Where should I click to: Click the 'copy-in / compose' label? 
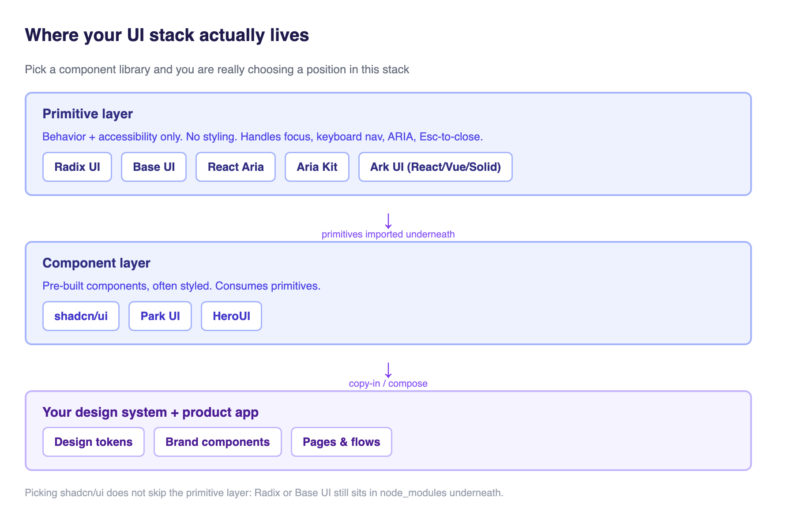coord(388,384)
